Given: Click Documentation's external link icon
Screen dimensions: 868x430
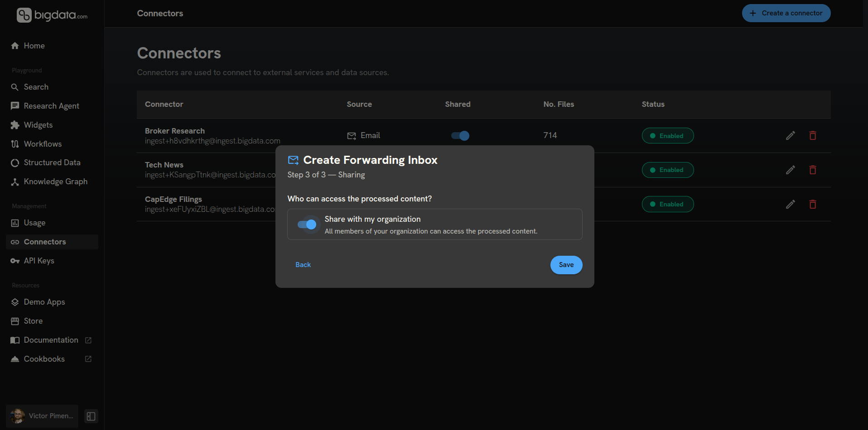Looking at the screenshot, I should click(88, 340).
